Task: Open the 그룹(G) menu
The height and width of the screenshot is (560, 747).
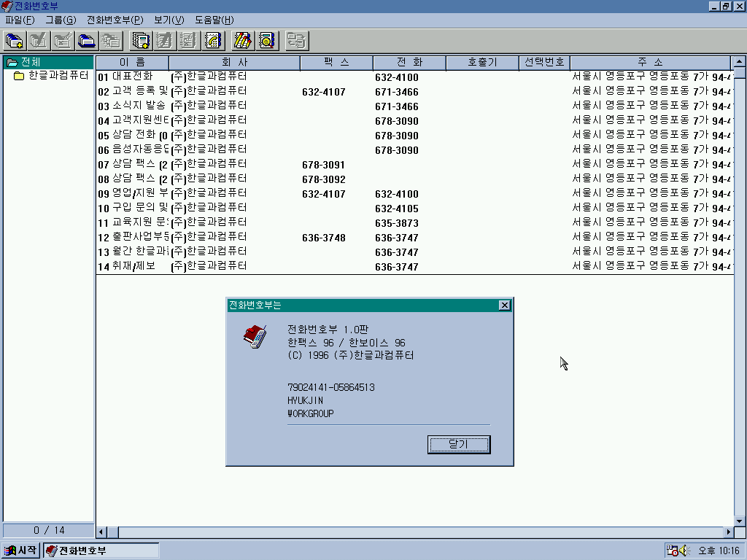Action: [61, 20]
